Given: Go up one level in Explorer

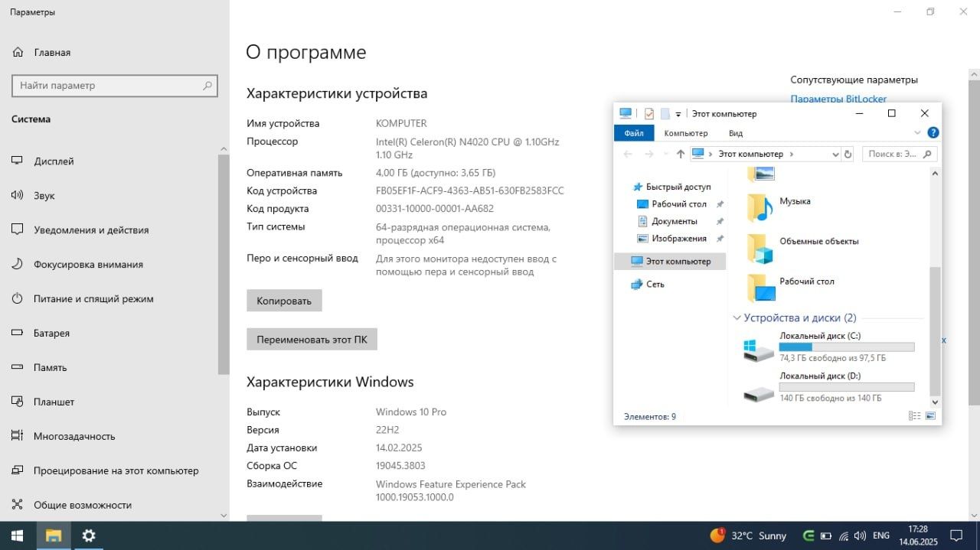Looking at the screenshot, I should [x=680, y=154].
